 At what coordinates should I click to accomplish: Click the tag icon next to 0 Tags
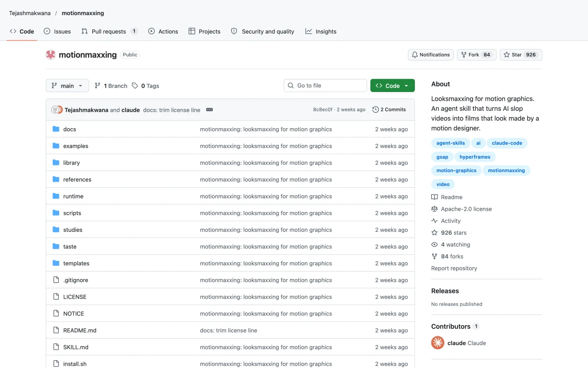click(x=135, y=85)
